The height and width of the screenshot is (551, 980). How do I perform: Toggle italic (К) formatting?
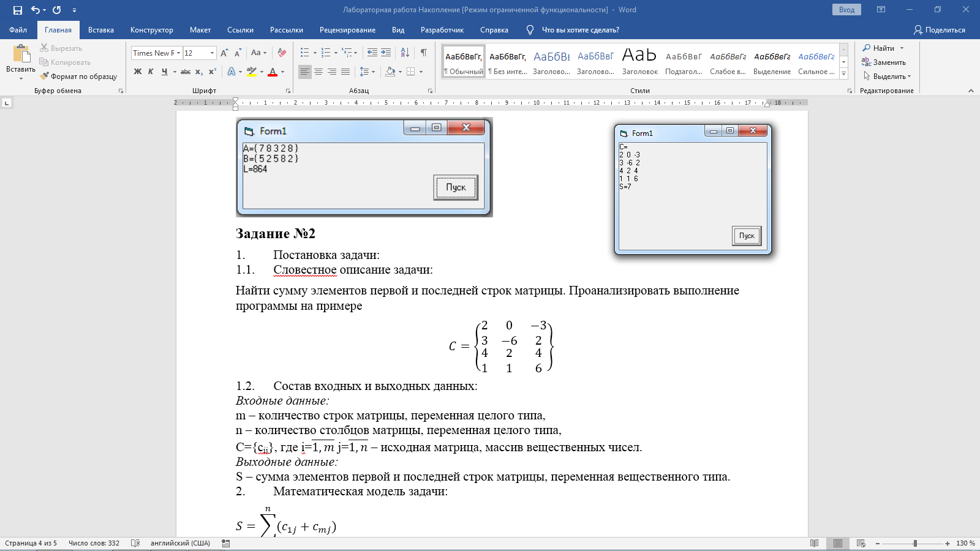[151, 72]
